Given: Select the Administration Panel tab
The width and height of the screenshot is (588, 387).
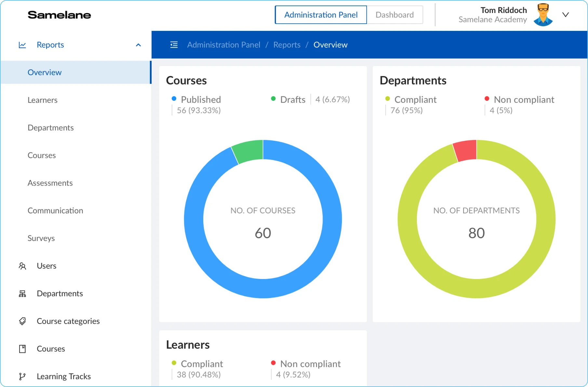Looking at the screenshot, I should pos(321,15).
